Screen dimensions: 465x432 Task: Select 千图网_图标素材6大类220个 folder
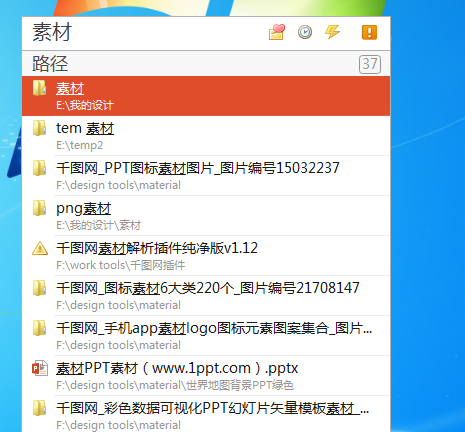[206, 296]
